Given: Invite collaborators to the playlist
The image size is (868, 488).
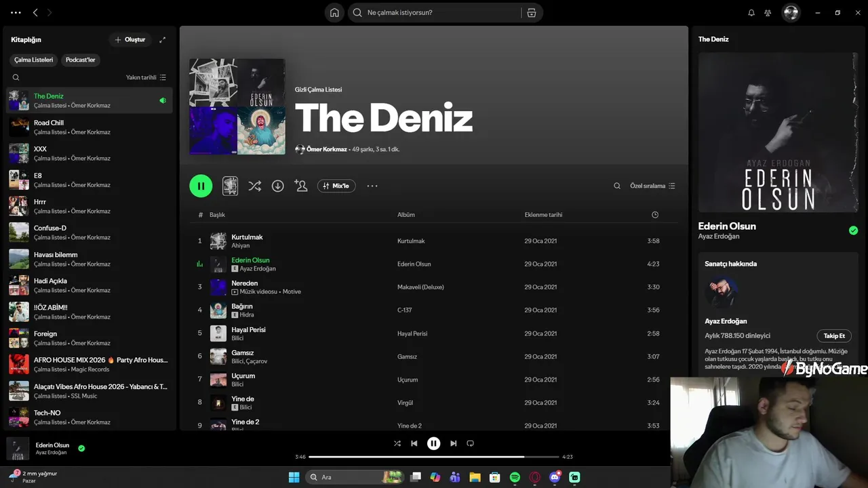Looking at the screenshot, I should coord(300,186).
